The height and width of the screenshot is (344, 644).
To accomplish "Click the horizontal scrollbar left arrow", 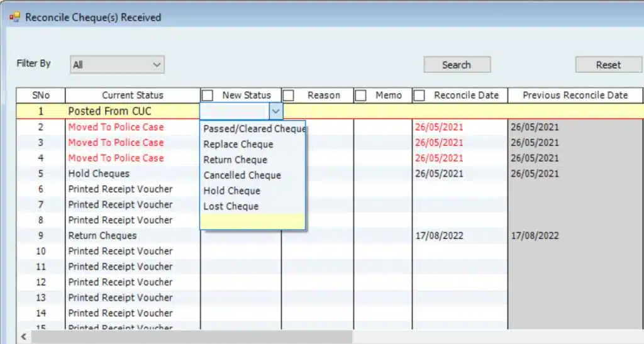I will pyautogui.click(x=25, y=337).
